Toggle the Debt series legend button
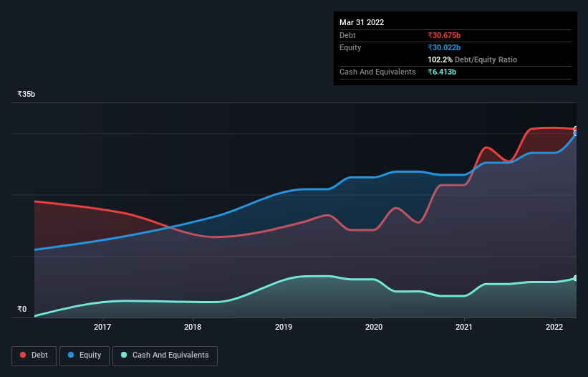Screen dimensions: 588x377 coord(34,355)
